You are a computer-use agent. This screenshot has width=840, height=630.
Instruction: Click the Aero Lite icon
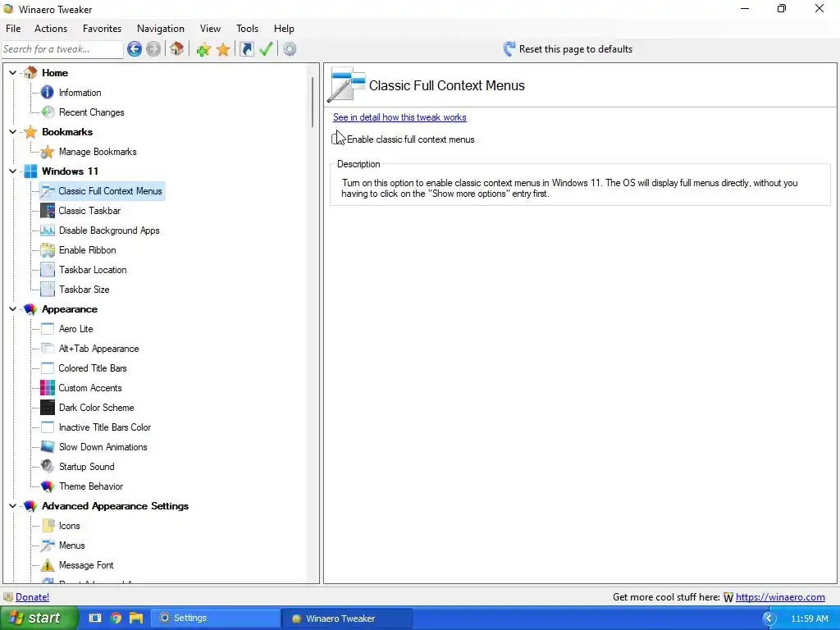pos(48,329)
